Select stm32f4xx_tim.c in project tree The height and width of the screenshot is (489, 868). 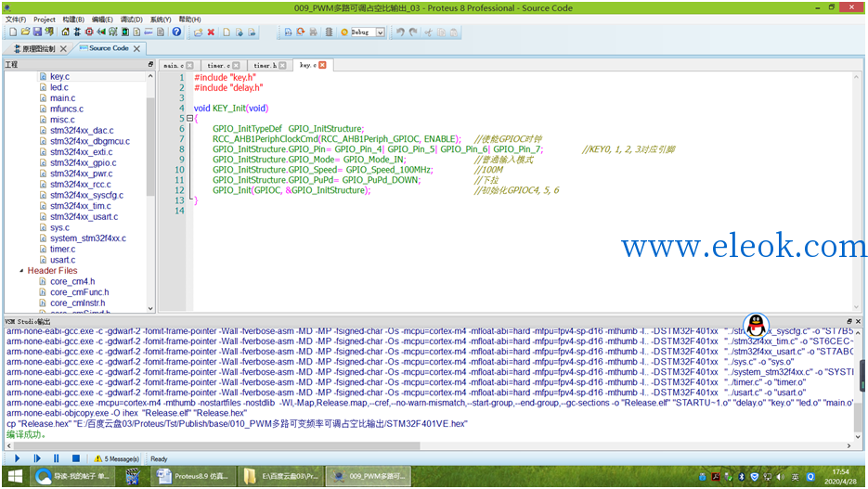coord(80,206)
